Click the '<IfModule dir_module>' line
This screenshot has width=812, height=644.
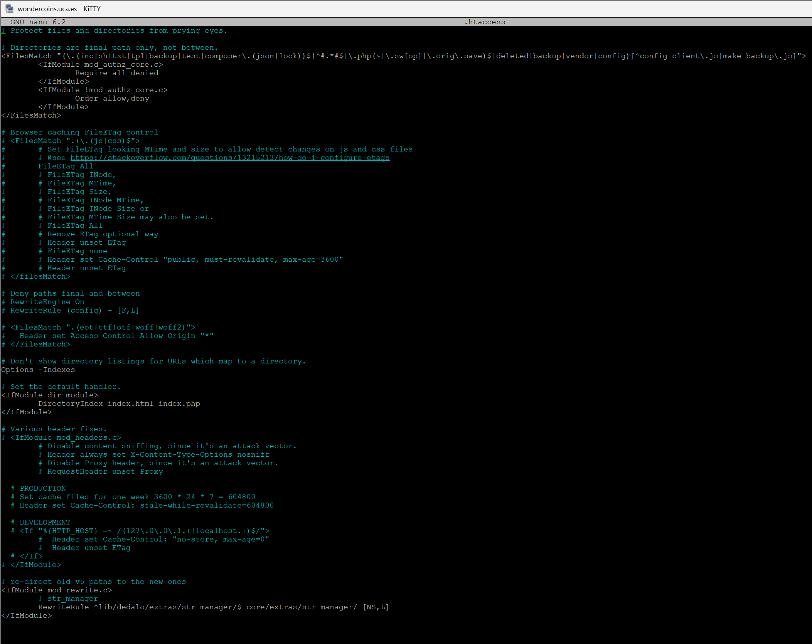coord(50,395)
